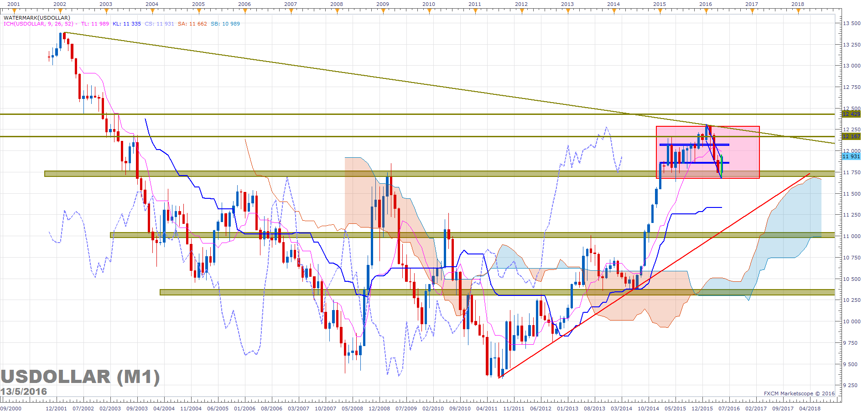Click the current price label 11 931
Viewport: 868px width, 414px height.
851,156
